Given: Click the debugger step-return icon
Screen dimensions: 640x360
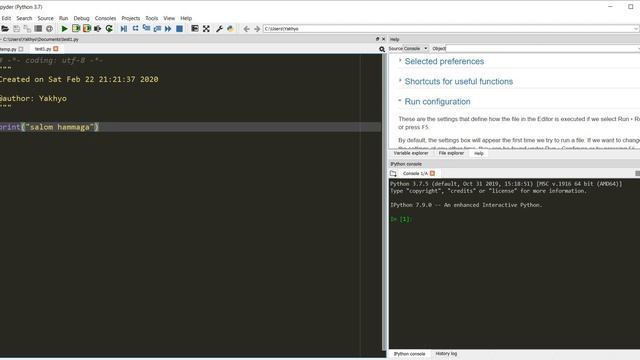Looking at the screenshot, I should click(157, 29).
